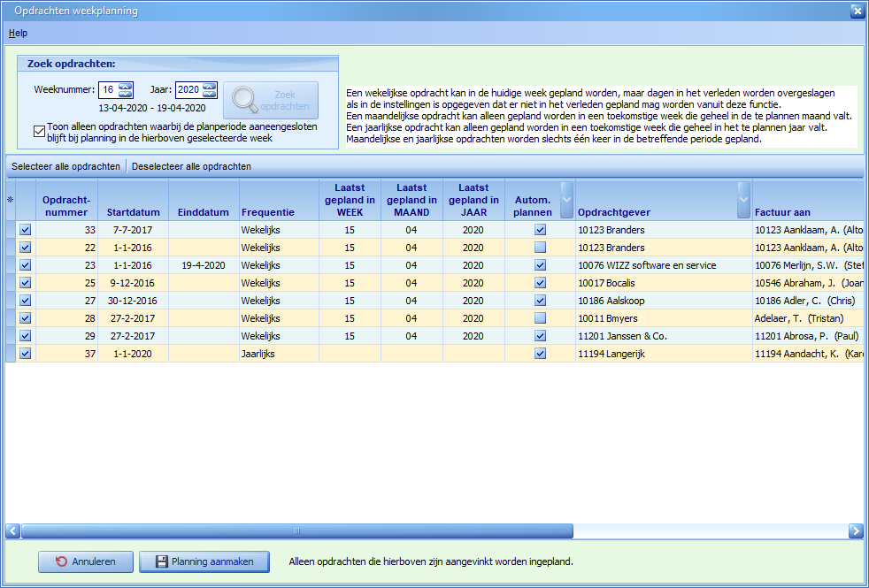Click Opdrachtgever cell 10186 Aalskoop
The width and height of the screenshot is (869, 588).
[664, 301]
